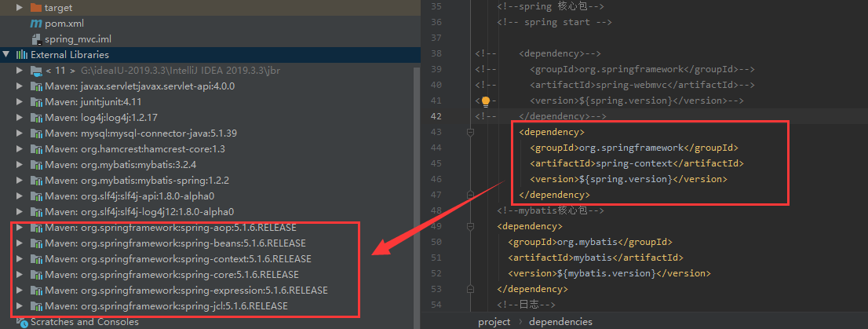Screen dimensions: 868x329
Task: Expand the spring-jcl:5.1.6.RELEASE library arrow
Action: [x=20, y=306]
